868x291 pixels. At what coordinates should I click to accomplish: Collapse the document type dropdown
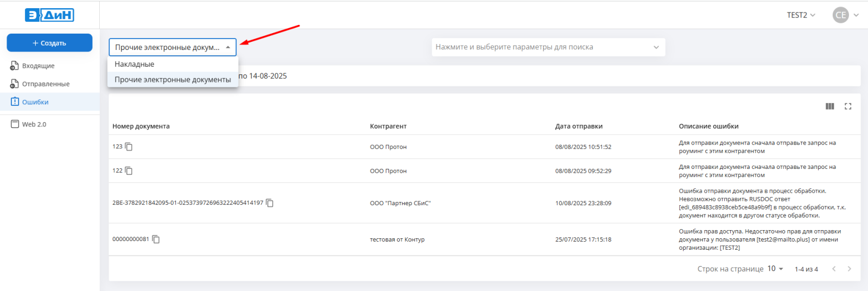click(228, 47)
